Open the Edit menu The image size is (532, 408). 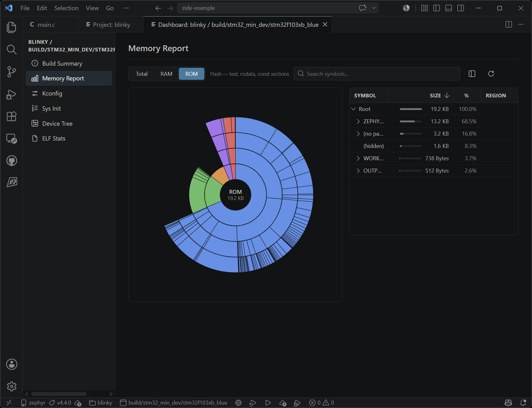[x=42, y=8]
